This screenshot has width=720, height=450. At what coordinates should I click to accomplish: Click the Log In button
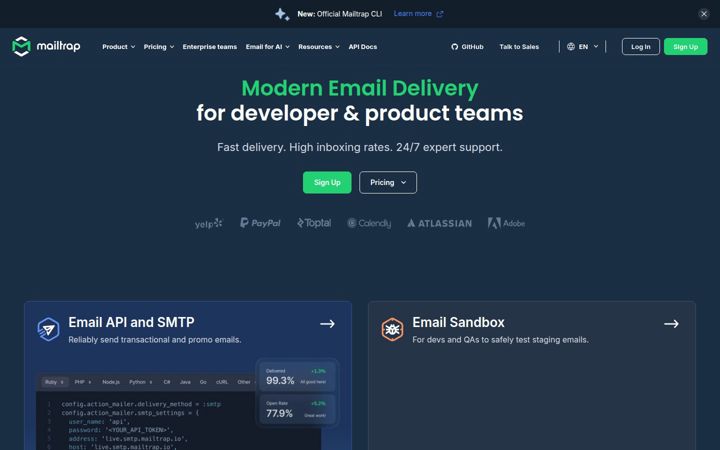pos(641,47)
